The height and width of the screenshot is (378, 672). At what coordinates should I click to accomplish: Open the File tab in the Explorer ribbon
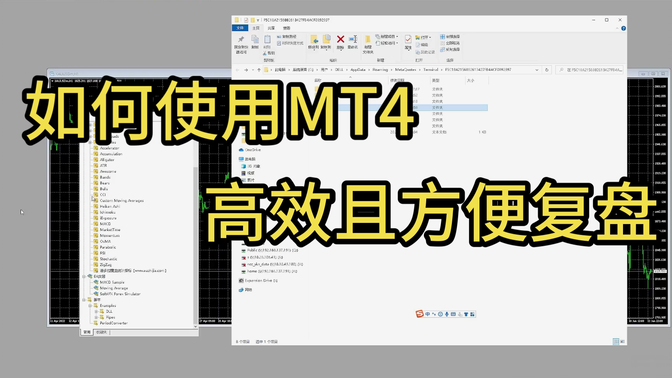click(240, 28)
